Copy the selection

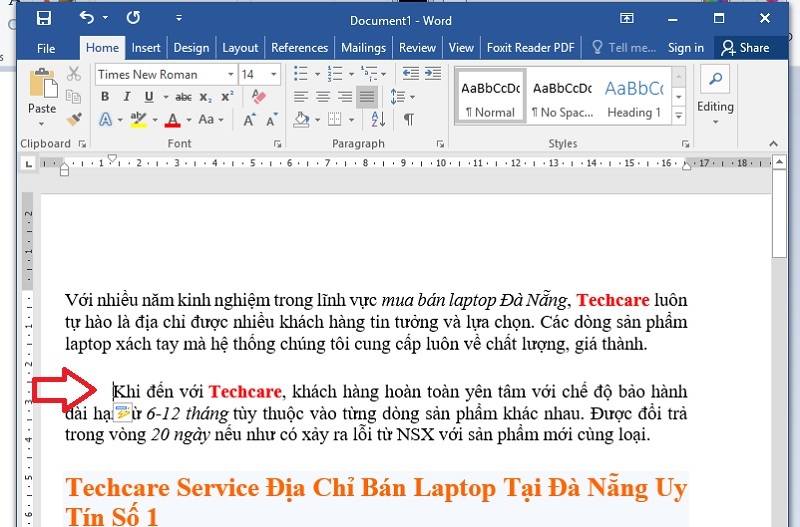coord(74,96)
